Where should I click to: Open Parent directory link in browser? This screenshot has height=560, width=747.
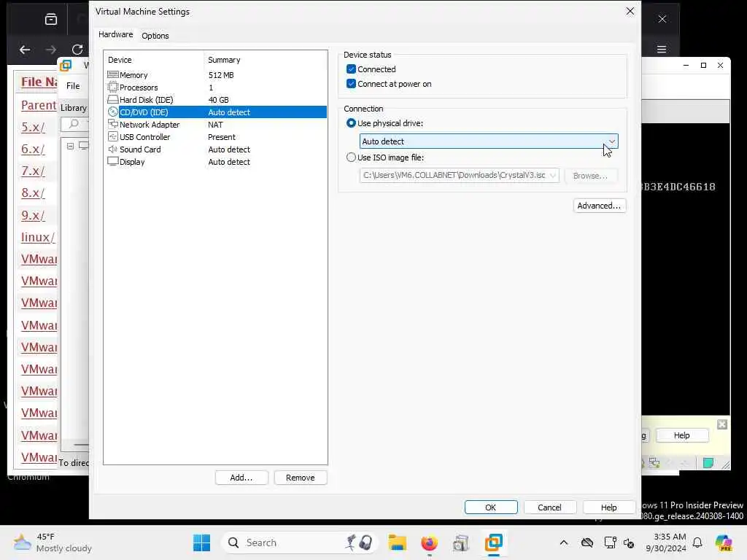click(x=39, y=105)
